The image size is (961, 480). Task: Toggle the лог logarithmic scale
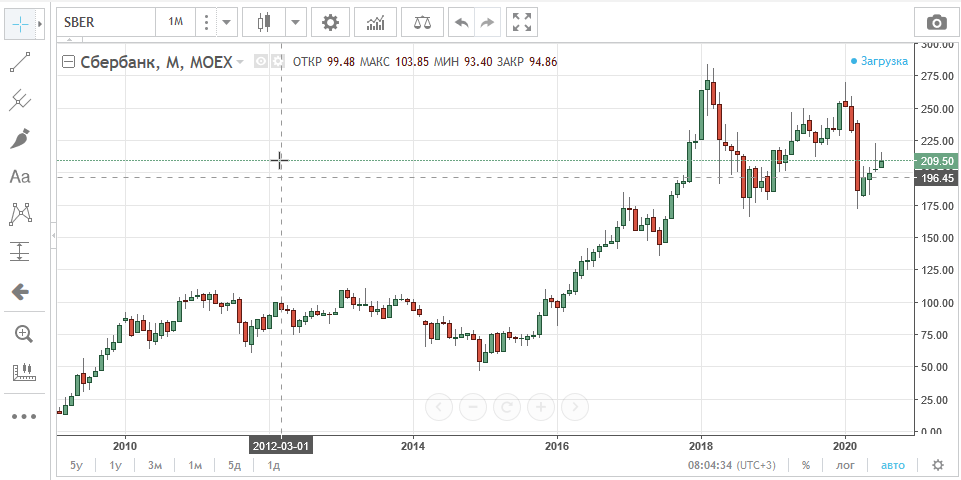(x=846, y=465)
